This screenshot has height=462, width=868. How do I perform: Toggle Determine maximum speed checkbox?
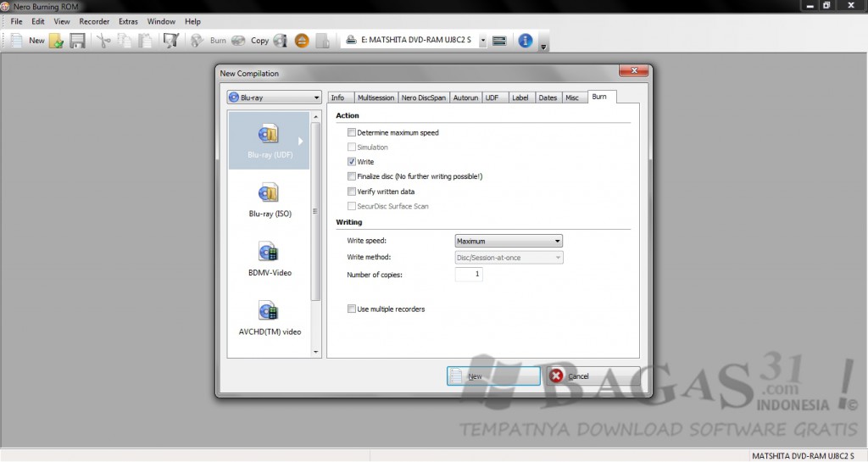[352, 132]
